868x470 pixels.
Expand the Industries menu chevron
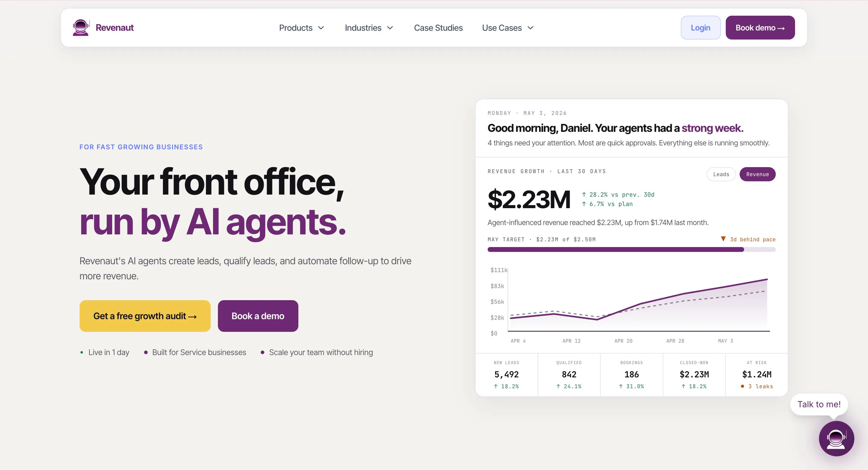[x=390, y=28]
